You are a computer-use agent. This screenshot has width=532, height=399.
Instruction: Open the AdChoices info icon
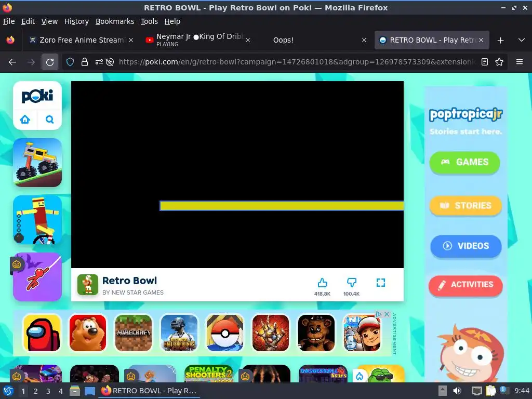pos(379,314)
